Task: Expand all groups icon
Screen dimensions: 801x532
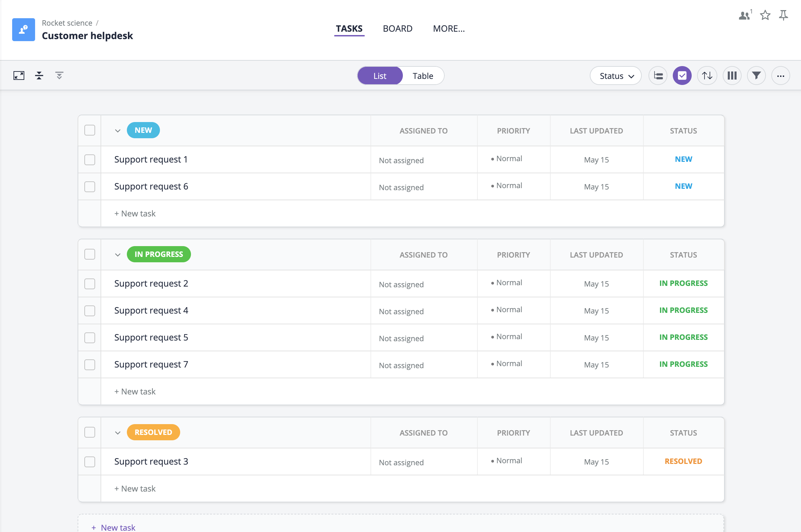Action: 59,75
